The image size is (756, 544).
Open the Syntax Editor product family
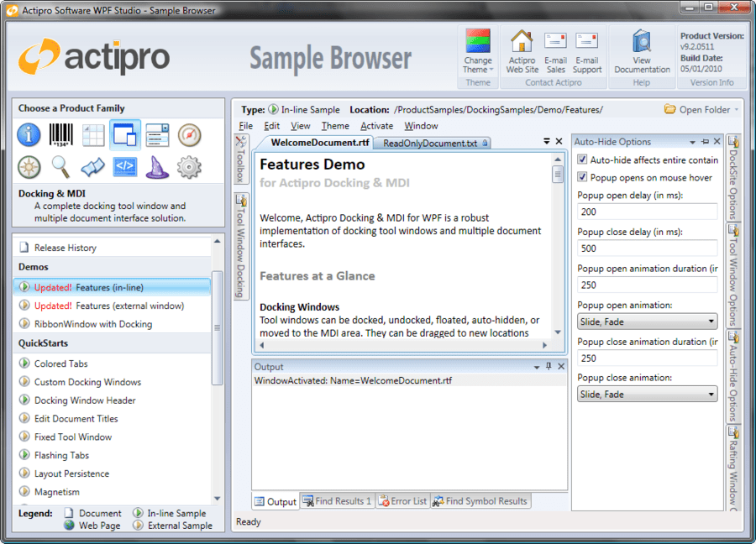[x=124, y=167]
